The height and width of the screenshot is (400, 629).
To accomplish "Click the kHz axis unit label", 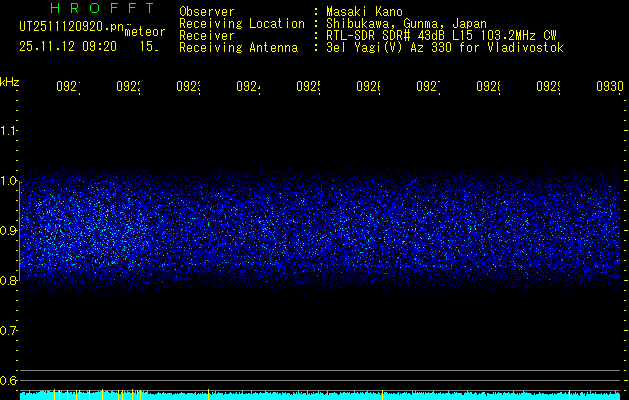I will (x=10, y=82).
